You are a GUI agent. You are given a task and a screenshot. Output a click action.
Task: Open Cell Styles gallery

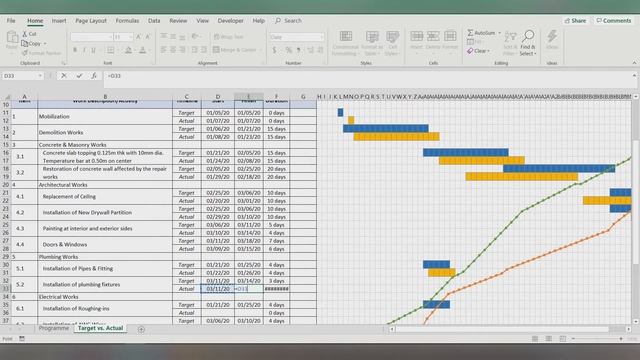click(x=392, y=43)
